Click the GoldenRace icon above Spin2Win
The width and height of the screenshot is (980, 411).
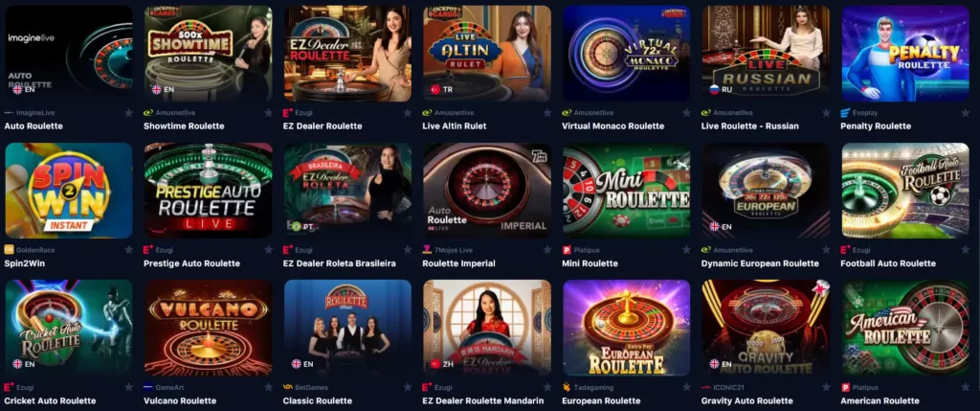[10, 250]
